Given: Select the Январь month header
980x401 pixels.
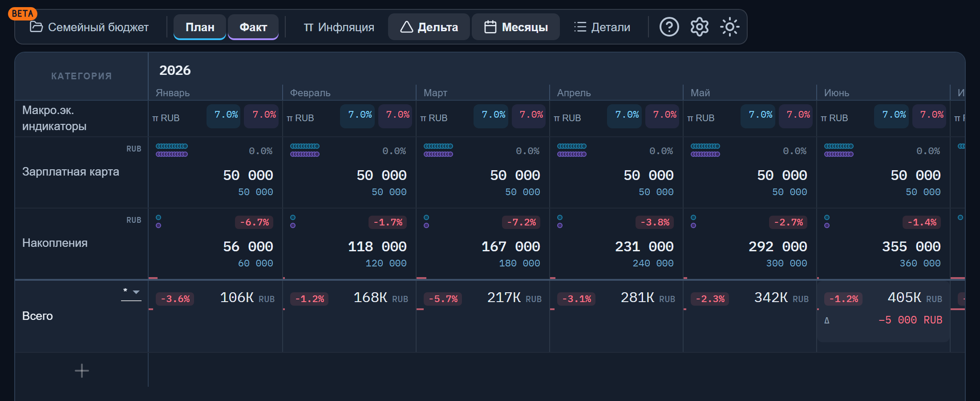Looking at the screenshot, I should [173, 93].
